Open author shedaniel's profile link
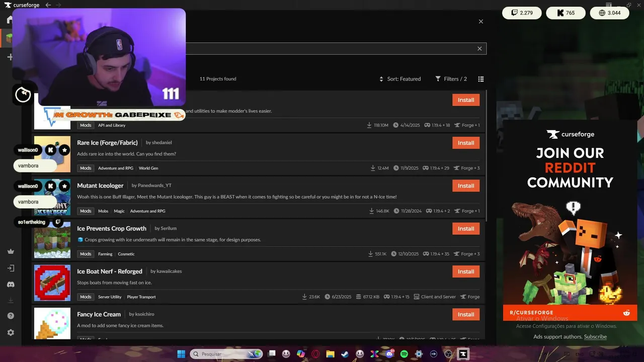 162,143
